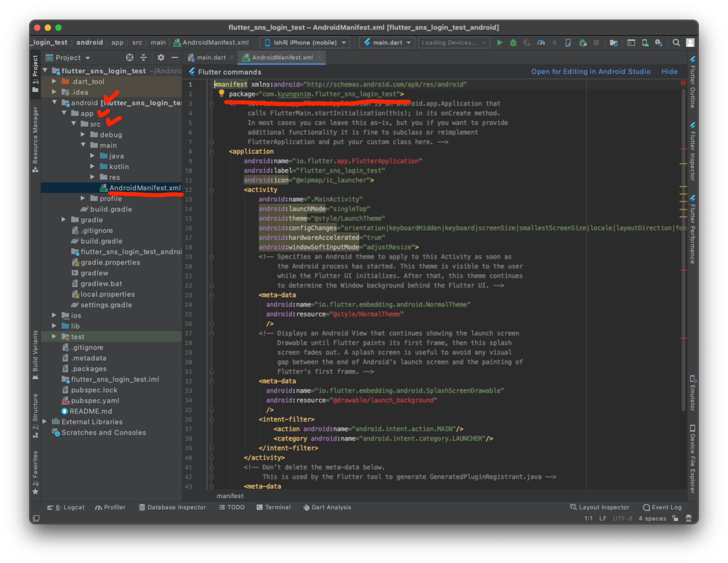Switch to the main.dart editor tab
Screen dimensions: 728x563
pyautogui.click(x=211, y=58)
